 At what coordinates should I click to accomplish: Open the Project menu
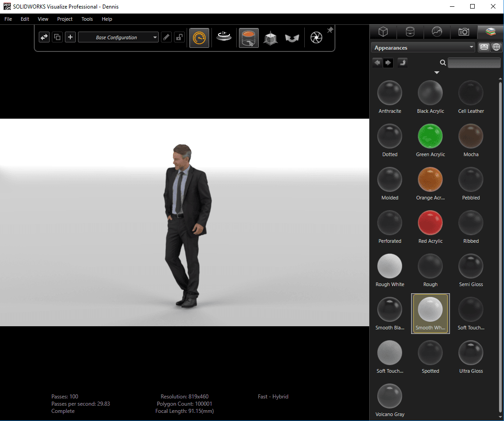tap(65, 19)
